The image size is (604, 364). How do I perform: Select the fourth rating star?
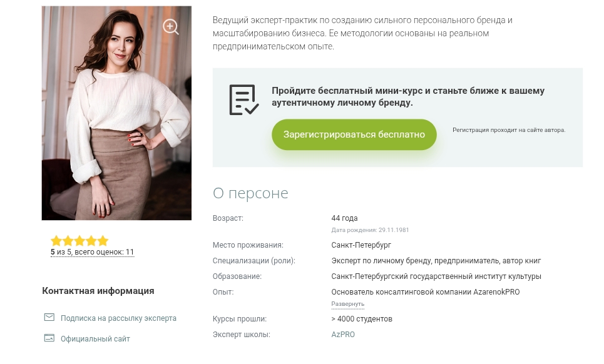coord(91,241)
